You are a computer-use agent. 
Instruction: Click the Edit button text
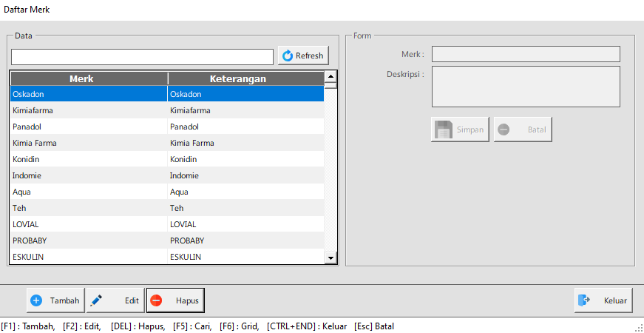coord(132,300)
